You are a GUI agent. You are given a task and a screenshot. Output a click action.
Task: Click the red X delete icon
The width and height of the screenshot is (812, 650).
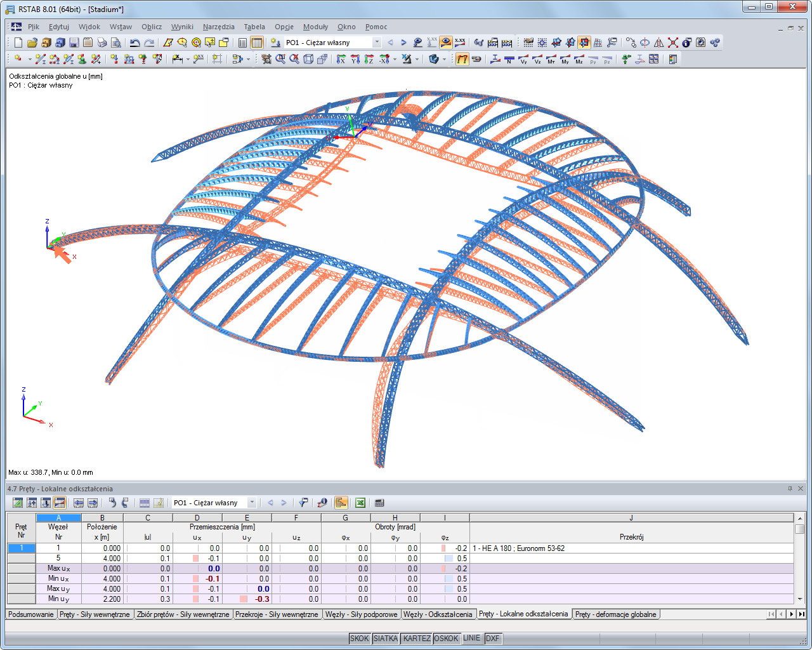pyautogui.click(x=673, y=43)
